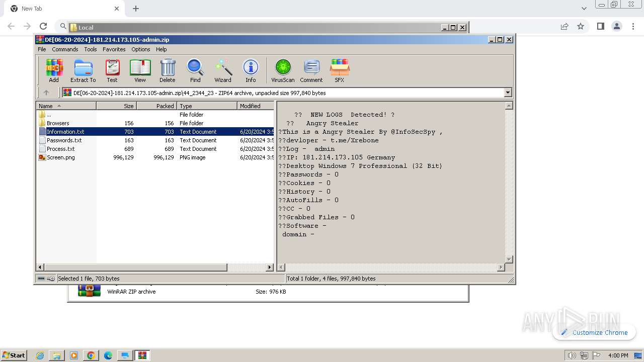Click the Info toolbar icon
Viewport: 644px width, 362px height.
click(x=251, y=70)
